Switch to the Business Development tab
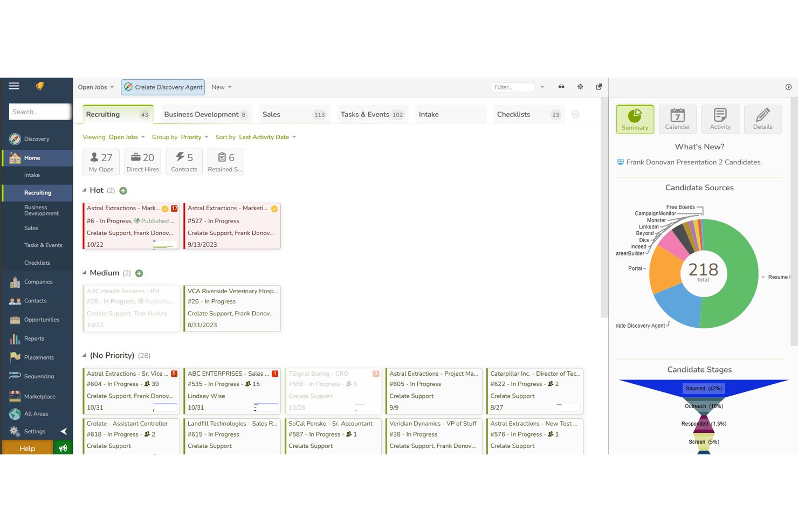Viewport: 798px width, 532px height. pos(206,114)
